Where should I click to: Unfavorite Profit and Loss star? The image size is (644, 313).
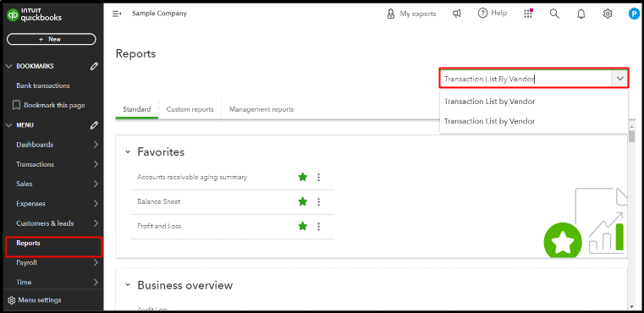(303, 226)
